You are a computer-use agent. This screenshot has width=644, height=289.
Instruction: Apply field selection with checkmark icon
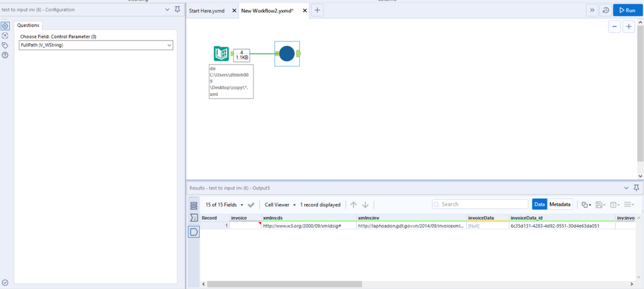[x=251, y=204]
